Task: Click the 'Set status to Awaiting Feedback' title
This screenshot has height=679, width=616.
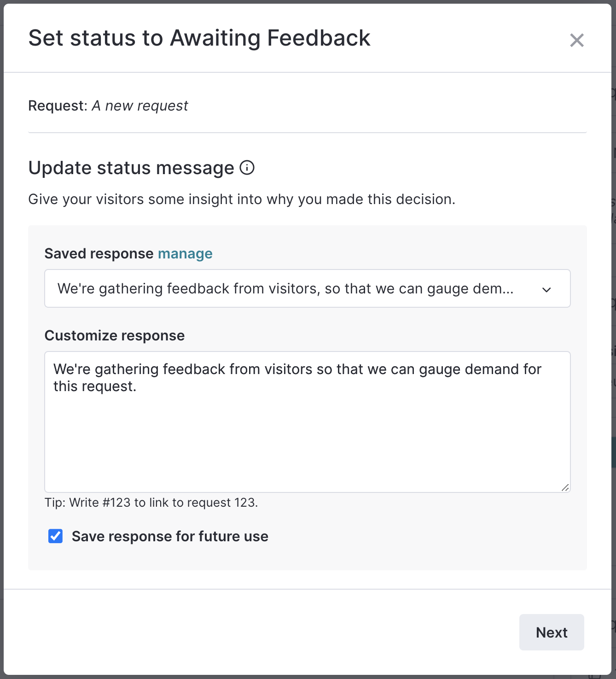Action: click(x=199, y=38)
